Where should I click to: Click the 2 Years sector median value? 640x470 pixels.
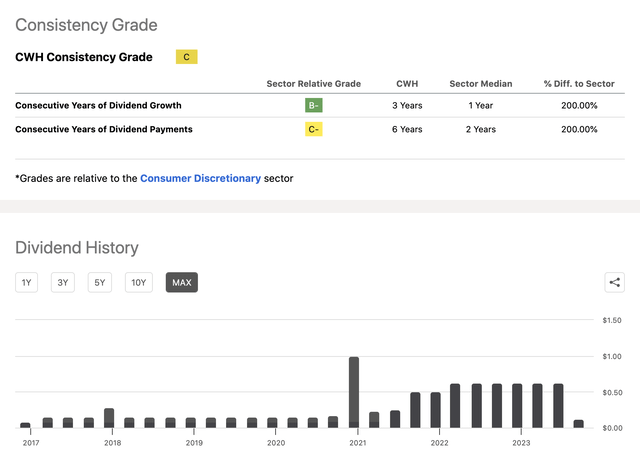481,129
